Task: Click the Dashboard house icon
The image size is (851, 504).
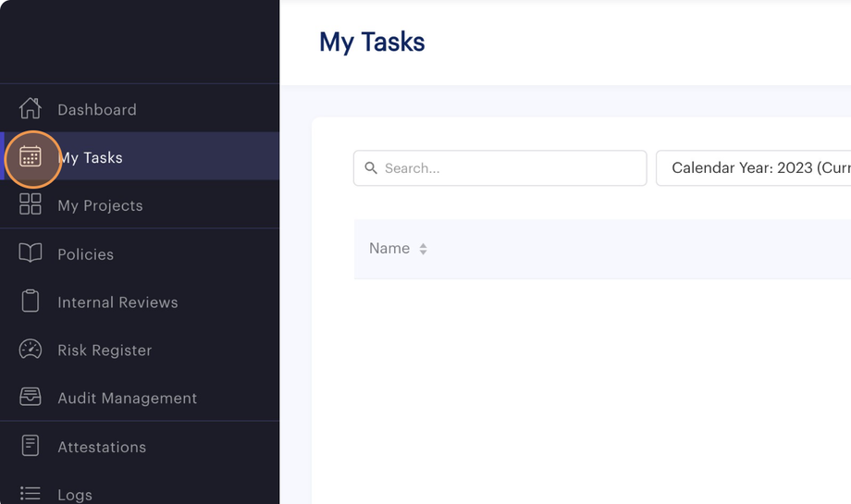Action: (x=31, y=108)
